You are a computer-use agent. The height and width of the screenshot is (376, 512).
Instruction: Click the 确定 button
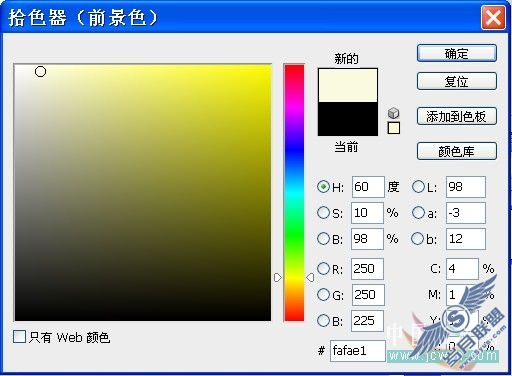pos(457,53)
